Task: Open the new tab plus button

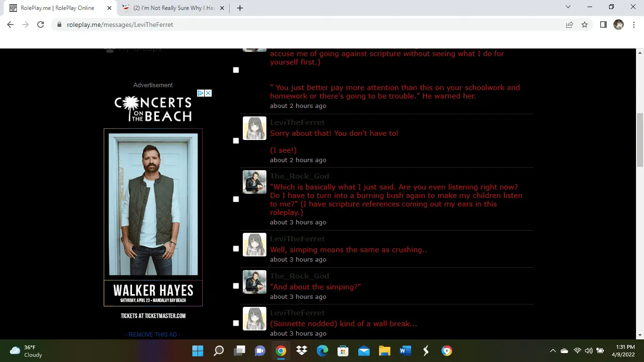Action: tap(240, 8)
